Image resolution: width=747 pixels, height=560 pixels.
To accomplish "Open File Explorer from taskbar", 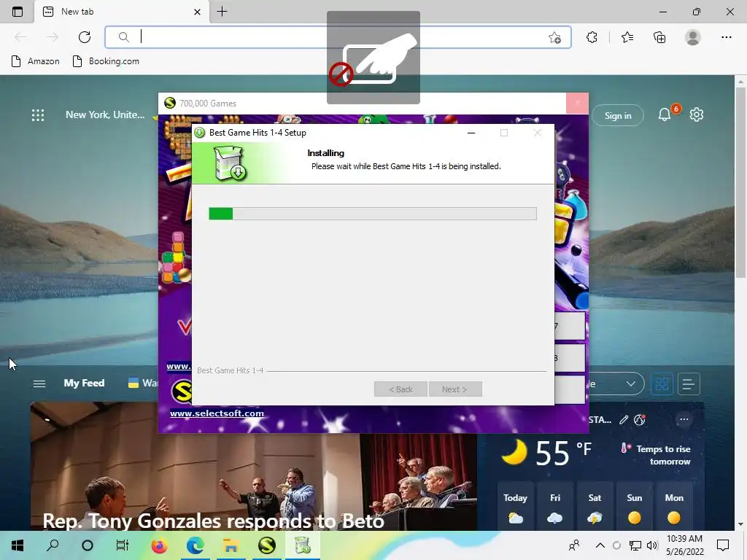I will [231, 545].
